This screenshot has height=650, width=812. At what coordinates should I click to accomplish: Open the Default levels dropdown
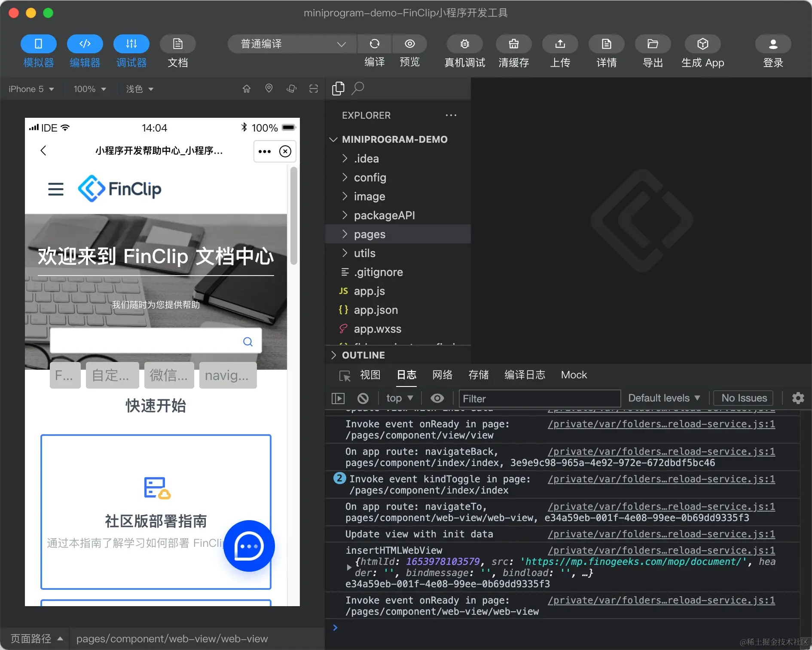(664, 398)
